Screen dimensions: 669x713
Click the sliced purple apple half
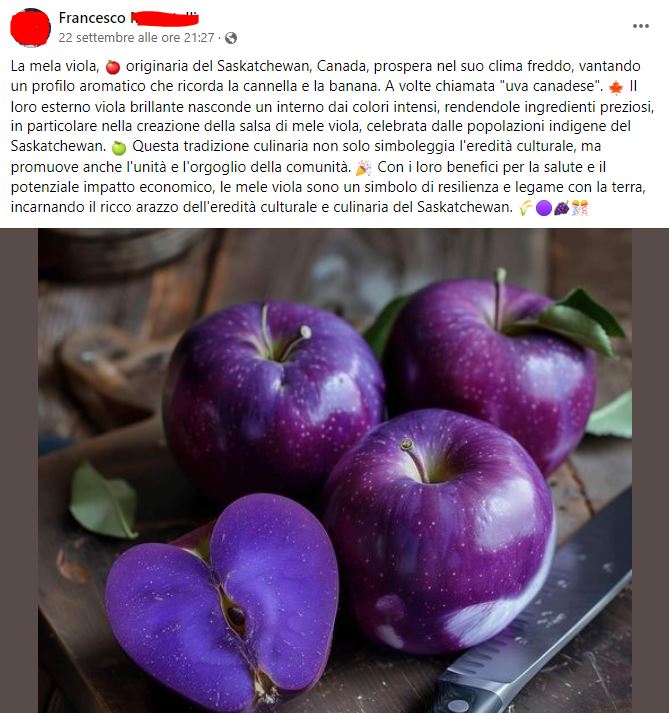tap(223, 605)
